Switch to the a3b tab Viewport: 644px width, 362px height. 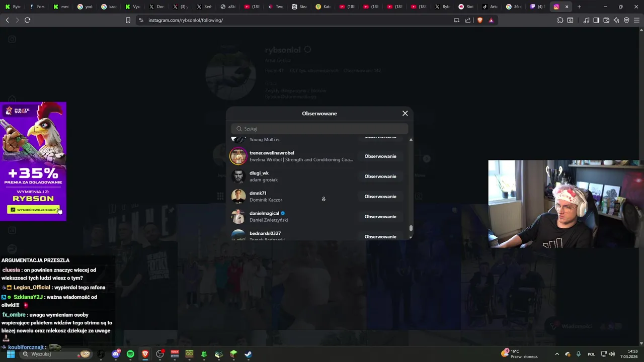click(x=228, y=7)
